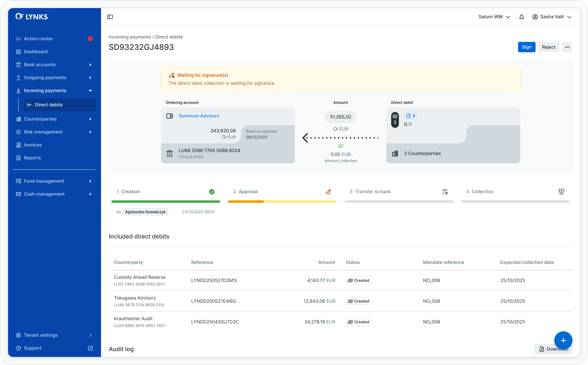Go to Dashboard in sidebar
This screenshot has width=588, height=365.
pyautogui.click(x=36, y=52)
